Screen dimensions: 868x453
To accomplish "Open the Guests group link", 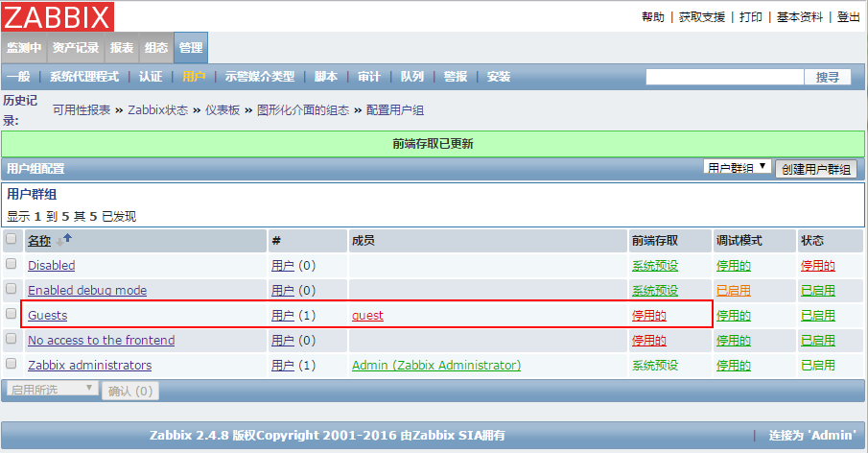I will 48,315.
